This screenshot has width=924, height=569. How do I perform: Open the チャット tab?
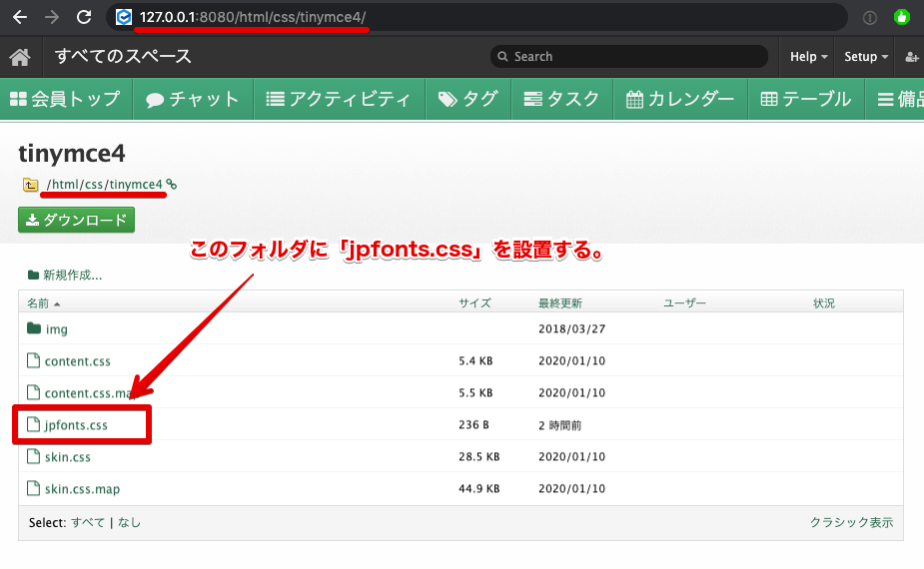pyautogui.click(x=193, y=99)
